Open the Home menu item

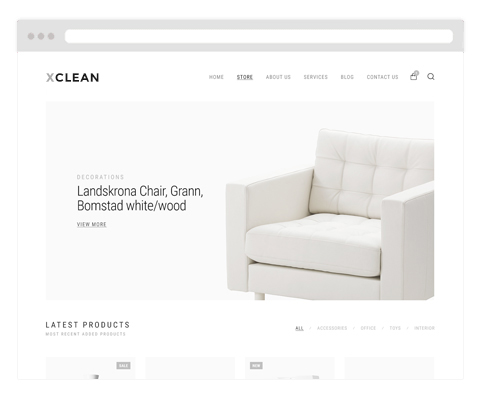tap(216, 77)
